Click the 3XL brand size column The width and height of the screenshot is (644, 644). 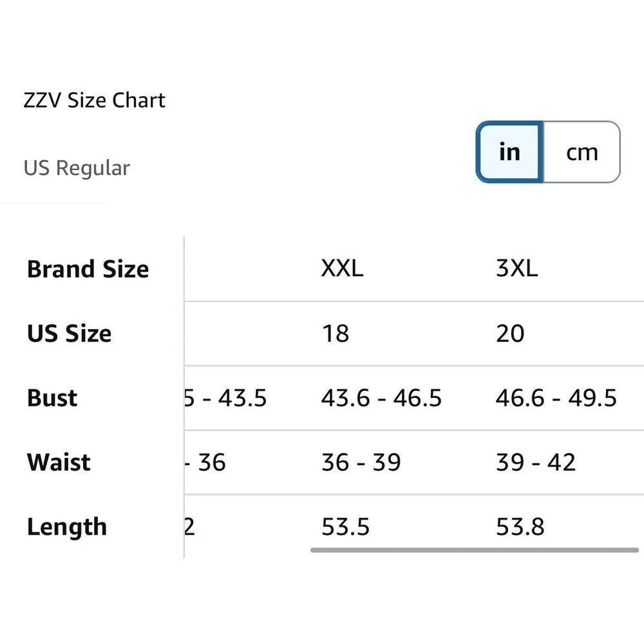516,269
